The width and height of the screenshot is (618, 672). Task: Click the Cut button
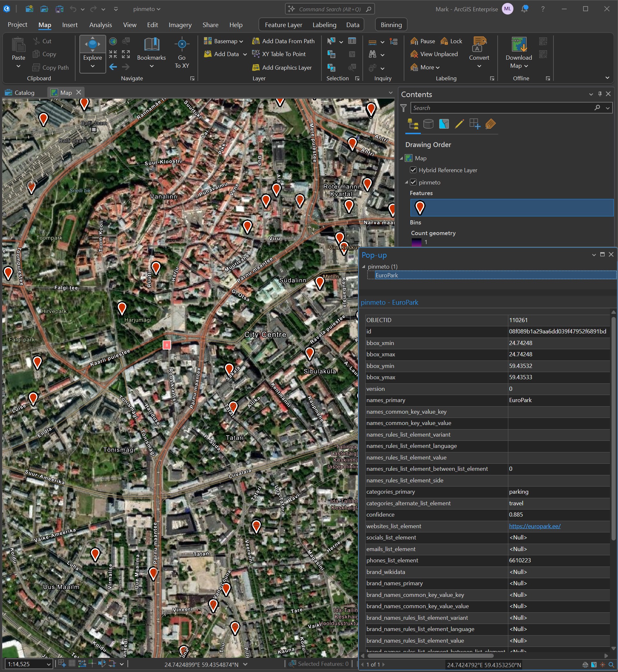click(x=43, y=41)
